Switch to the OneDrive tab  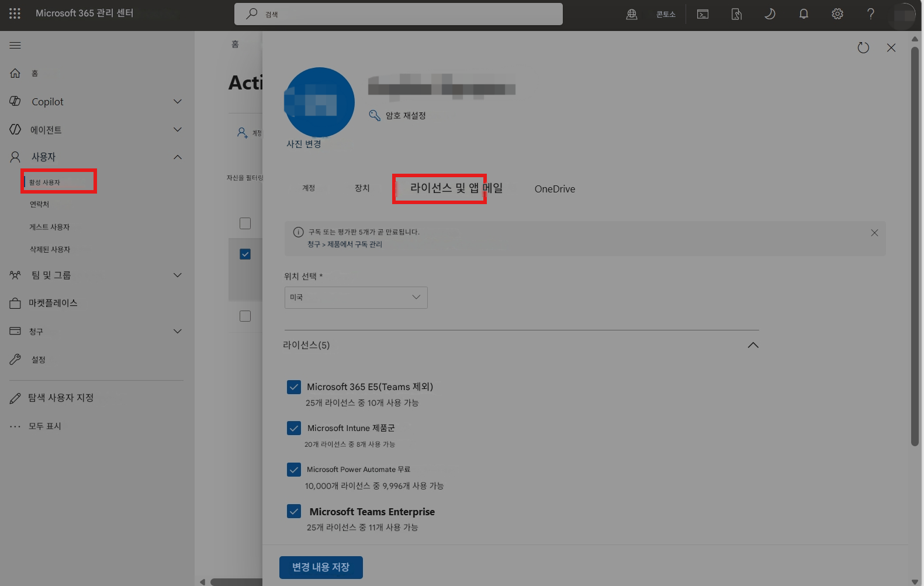[555, 189]
